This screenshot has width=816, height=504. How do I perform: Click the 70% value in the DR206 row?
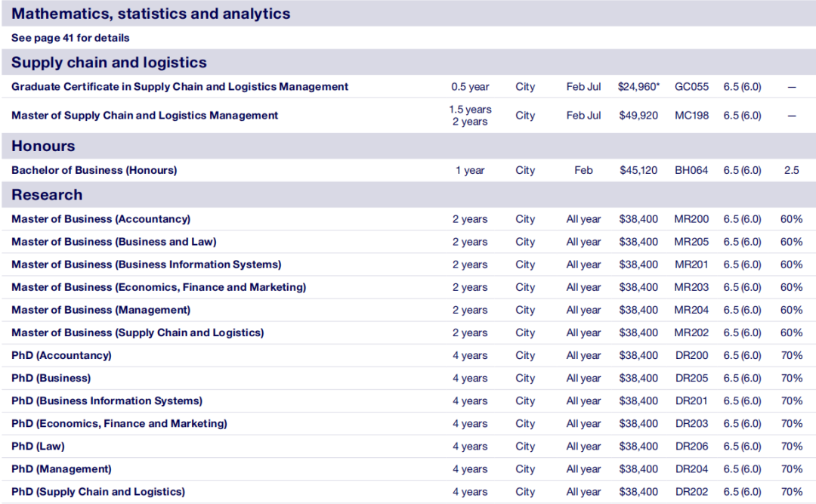tap(792, 447)
